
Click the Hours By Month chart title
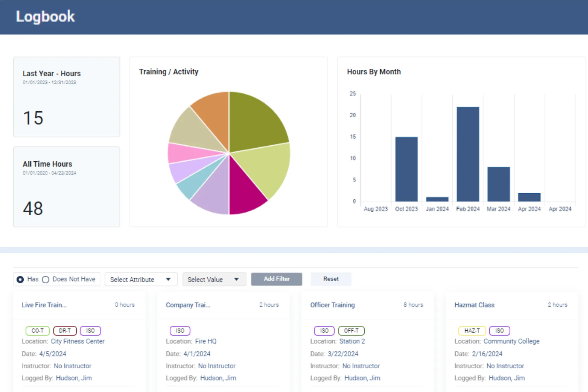pyautogui.click(x=374, y=72)
